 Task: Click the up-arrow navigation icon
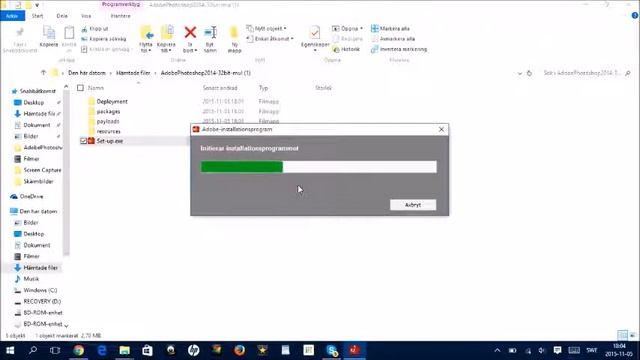pos(43,73)
